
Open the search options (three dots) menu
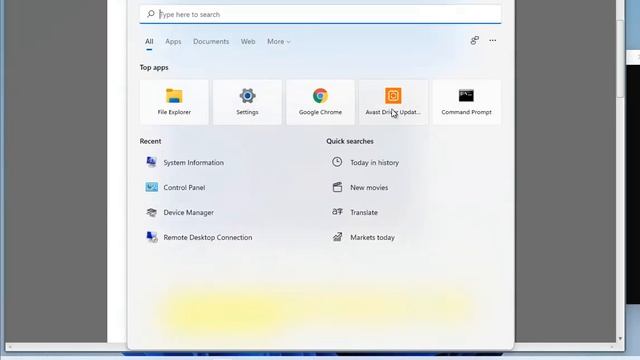click(493, 40)
